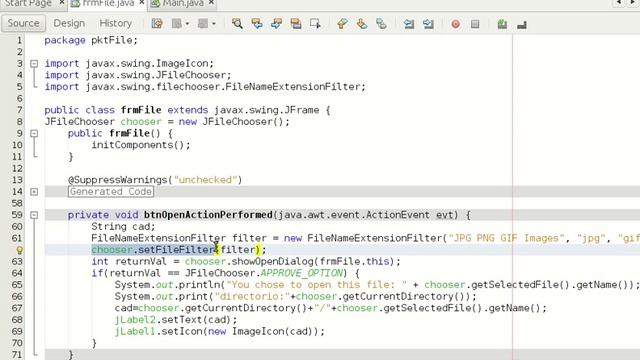Click 'APPROVE_OPTION' constant

[301, 273]
